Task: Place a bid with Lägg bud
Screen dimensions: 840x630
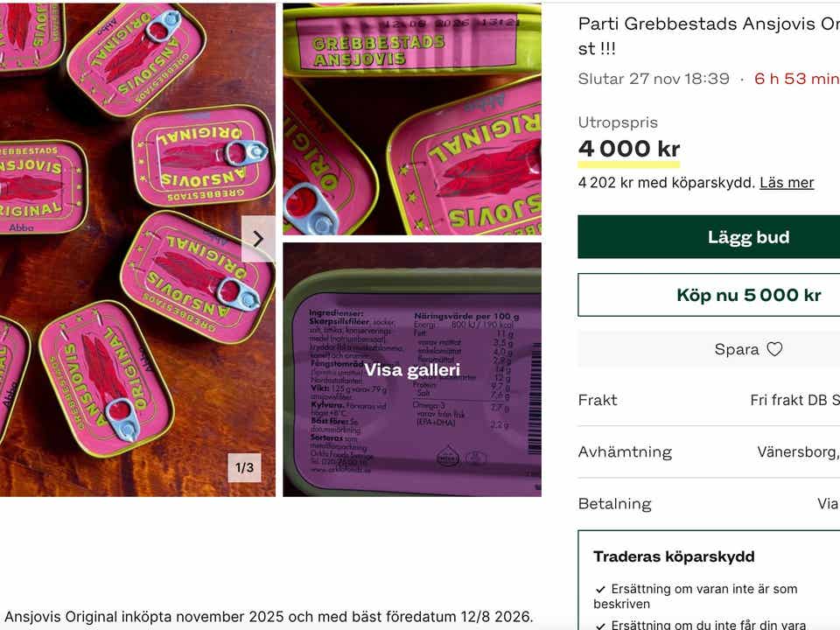Action: point(709,237)
